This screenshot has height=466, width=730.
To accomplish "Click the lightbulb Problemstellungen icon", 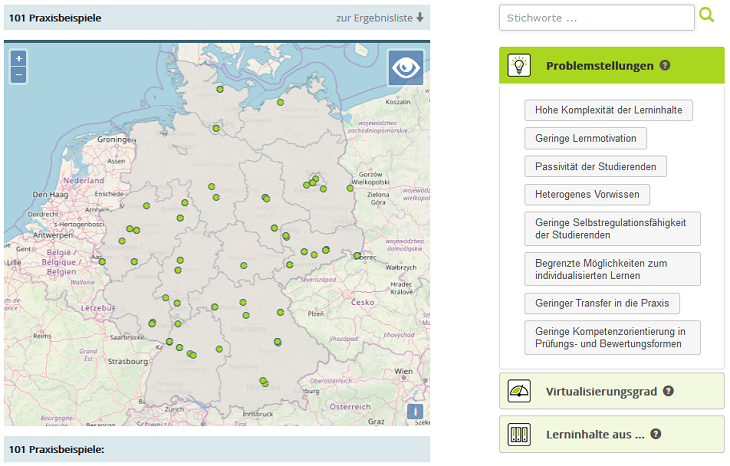I will pos(518,66).
